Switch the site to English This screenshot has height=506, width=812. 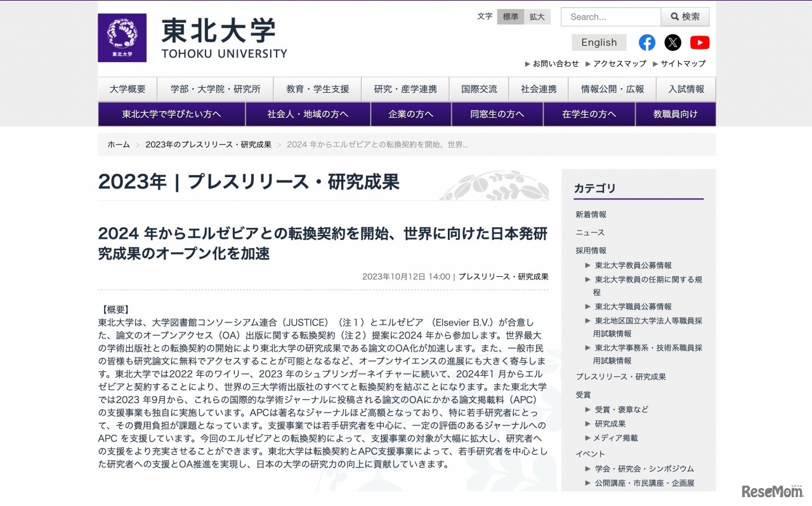599,42
